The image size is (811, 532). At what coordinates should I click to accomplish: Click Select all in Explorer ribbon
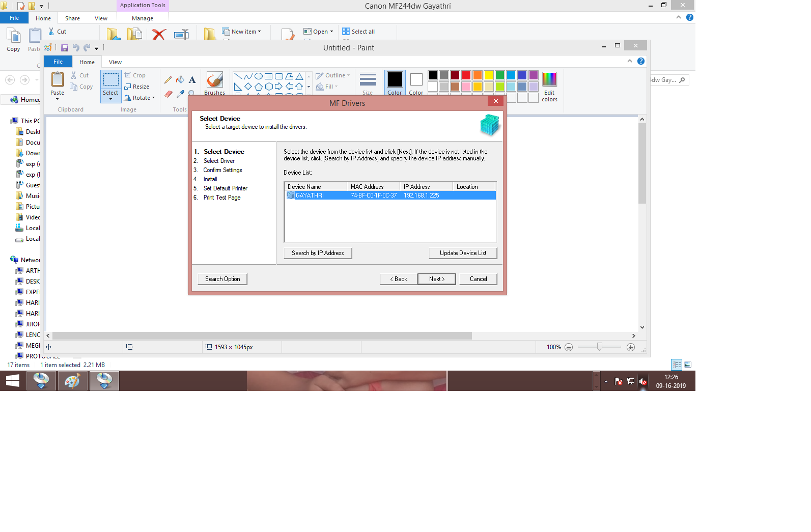358,32
